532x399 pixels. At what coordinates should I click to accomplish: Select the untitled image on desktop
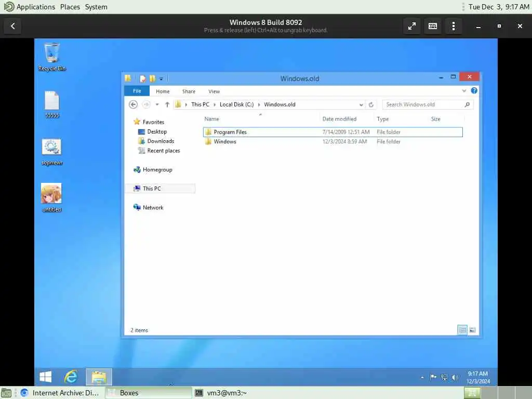[x=51, y=198]
